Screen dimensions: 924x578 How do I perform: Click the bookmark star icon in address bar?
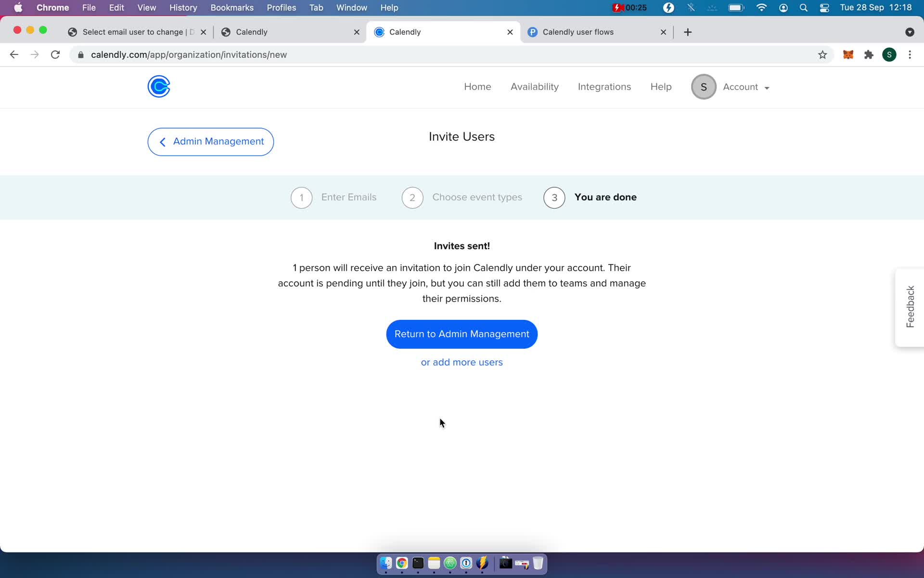[823, 54]
